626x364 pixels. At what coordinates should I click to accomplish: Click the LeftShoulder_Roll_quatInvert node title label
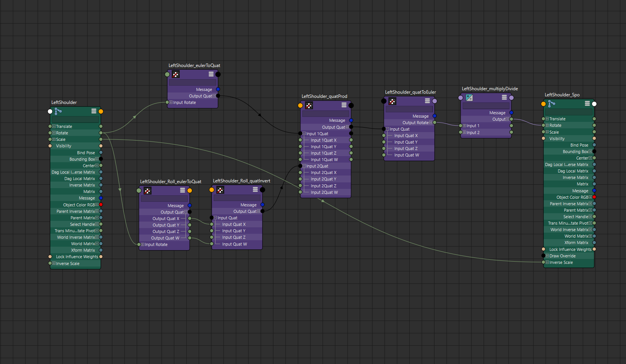(x=241, y=181)
